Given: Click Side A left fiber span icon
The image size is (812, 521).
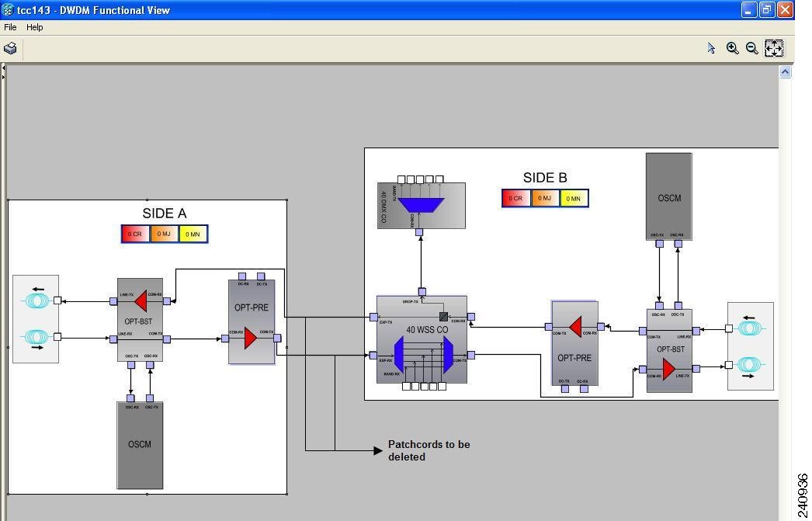Looking at the screenshot, I should pyautogui.click(x=36, y=319).
